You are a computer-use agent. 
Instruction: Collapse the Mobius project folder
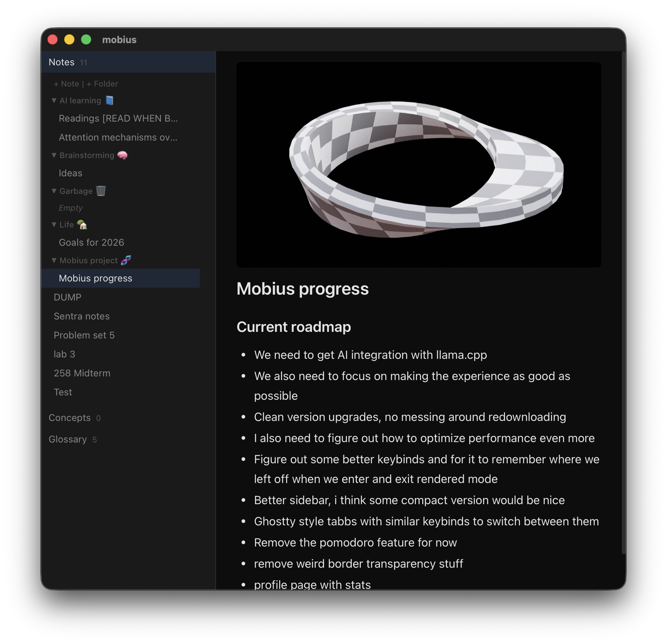point(54,260)
